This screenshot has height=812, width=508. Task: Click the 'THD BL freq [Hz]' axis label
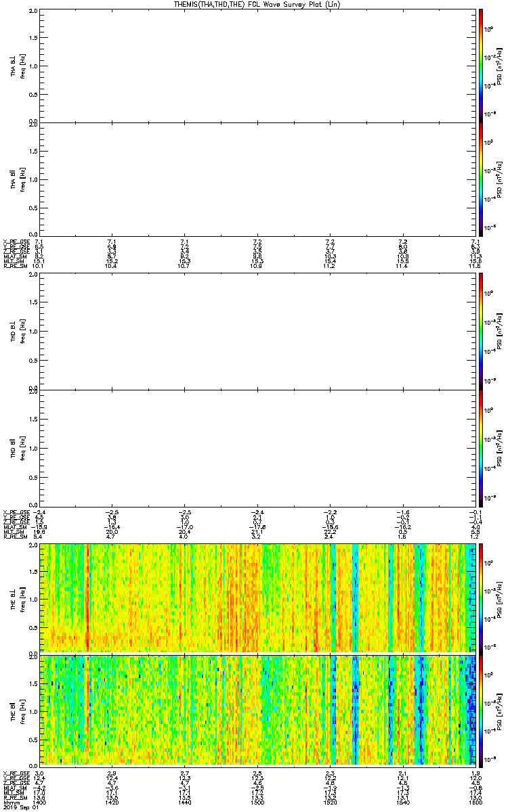18,332
